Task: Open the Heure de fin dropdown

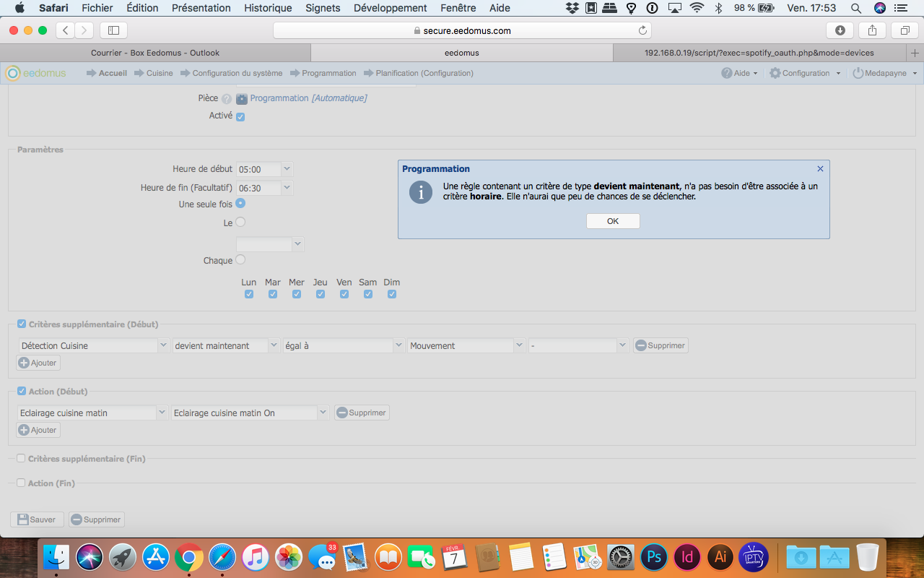Action: click(x=287, y=188)
